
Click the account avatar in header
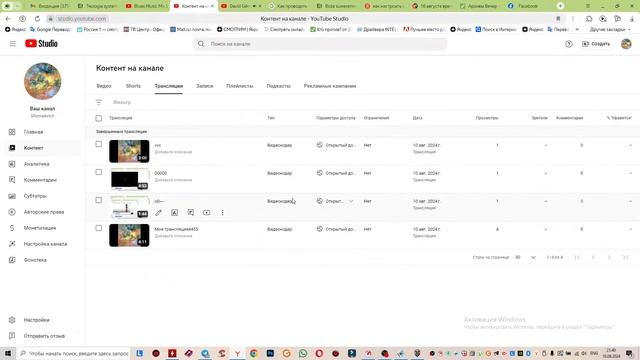pos(626,44)
